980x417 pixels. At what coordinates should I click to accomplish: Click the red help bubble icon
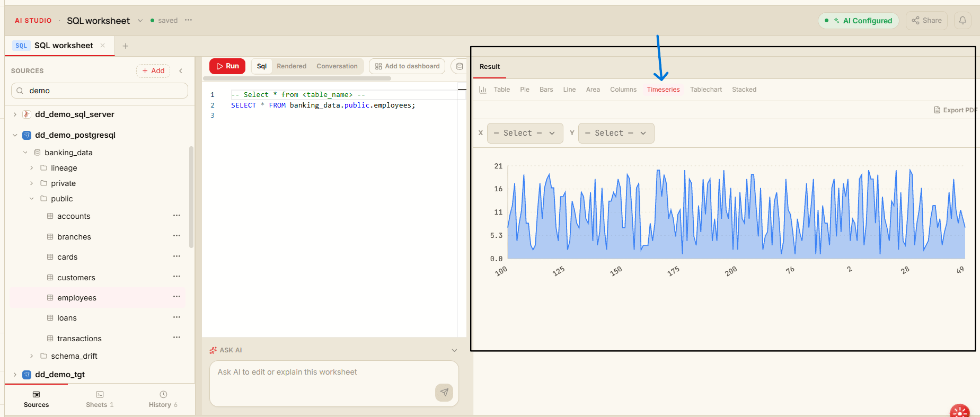(x=960, y=411)
